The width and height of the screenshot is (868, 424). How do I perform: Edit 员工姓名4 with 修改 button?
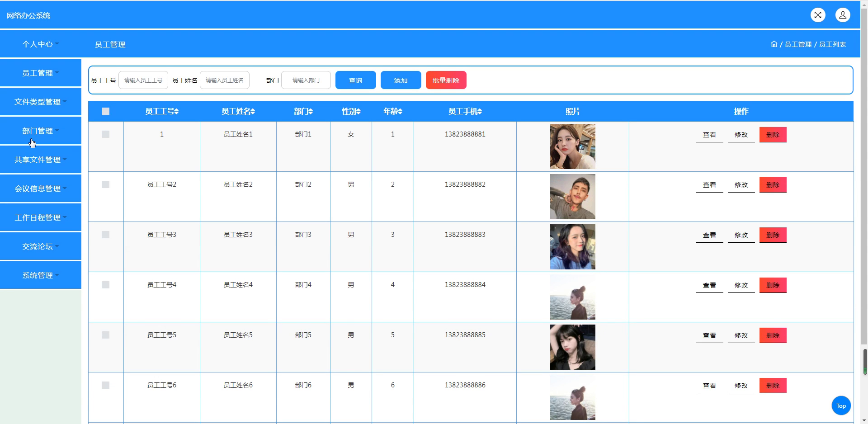[x=741, y=285]
